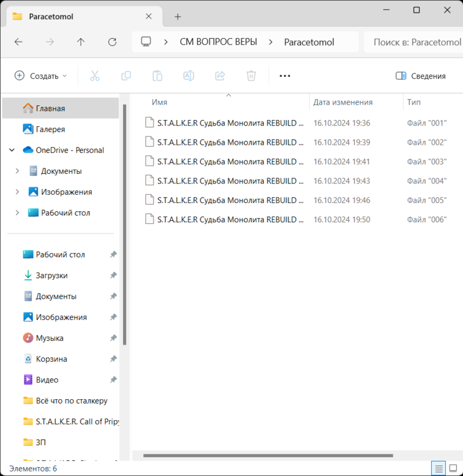463x476 pixels.
Task: Open the three-dots more options menu
Action: pyautogui.click(x=285, y=76)
